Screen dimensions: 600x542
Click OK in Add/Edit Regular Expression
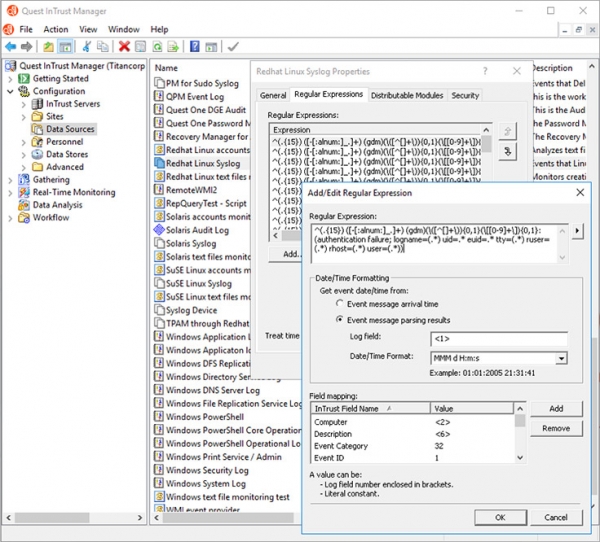500,517
